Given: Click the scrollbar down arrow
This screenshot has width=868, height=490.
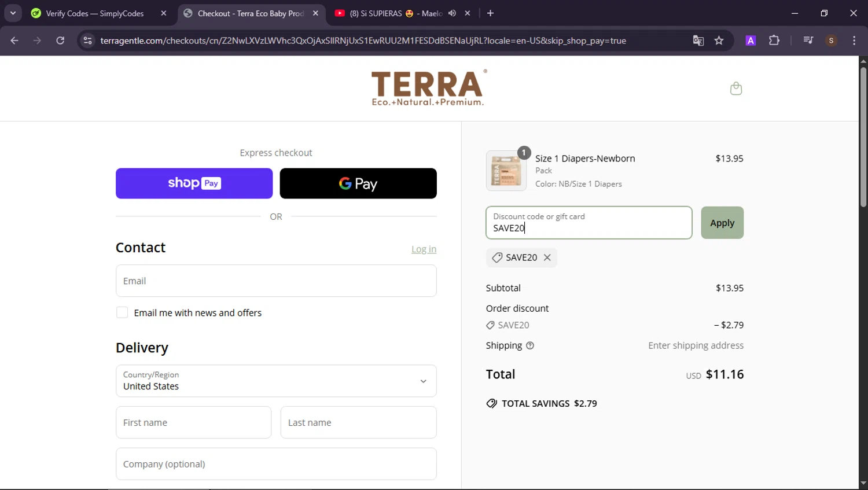Looking at the screenshot, I should 863,483.
